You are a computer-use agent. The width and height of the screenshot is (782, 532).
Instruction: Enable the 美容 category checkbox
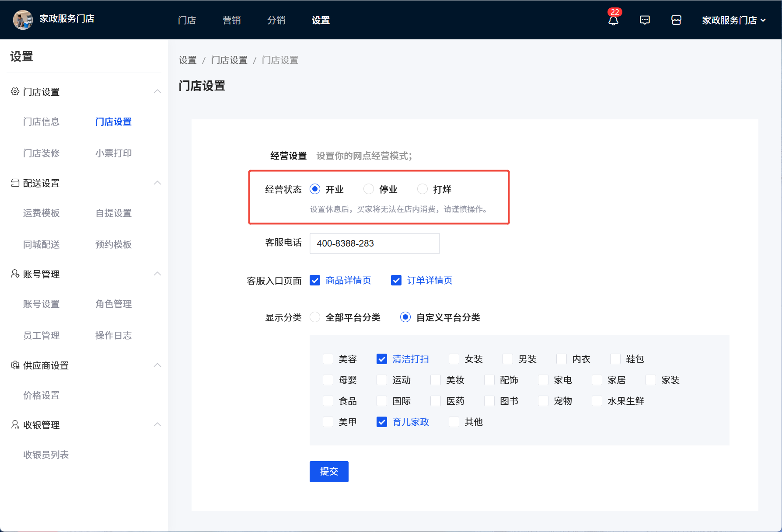[328, 359]
